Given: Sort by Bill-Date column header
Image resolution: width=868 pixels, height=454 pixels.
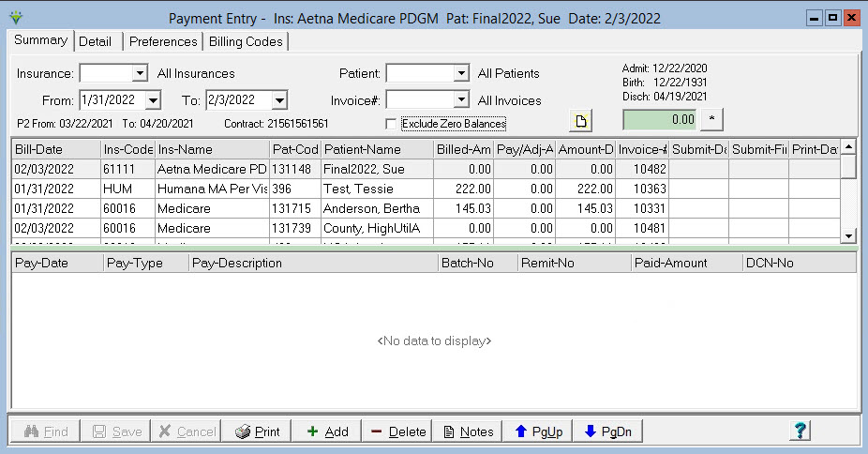Looking at the screenshot, I should coord(54,149).
